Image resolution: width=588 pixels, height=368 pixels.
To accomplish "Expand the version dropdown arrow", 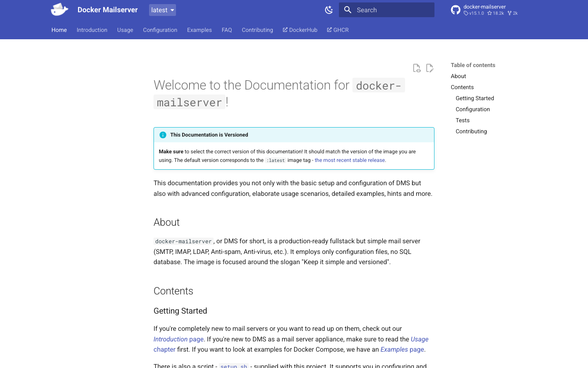I will click(171, 9).
